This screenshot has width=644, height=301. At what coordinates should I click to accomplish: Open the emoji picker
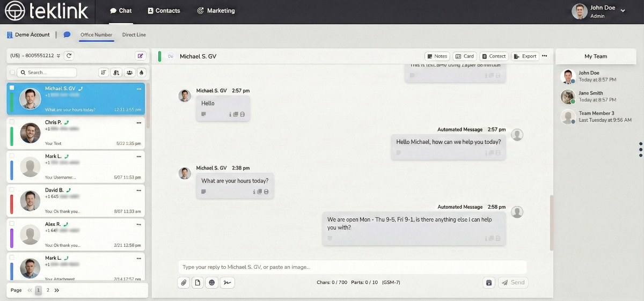(x=211, y=282)
